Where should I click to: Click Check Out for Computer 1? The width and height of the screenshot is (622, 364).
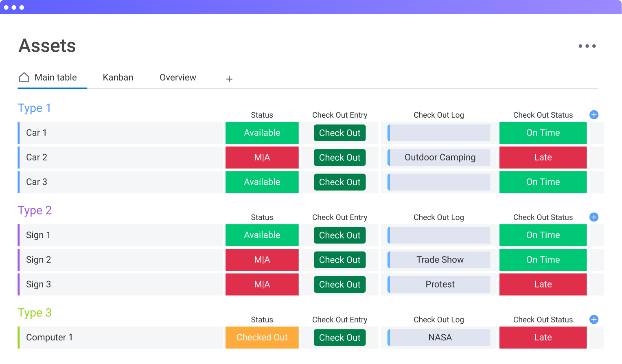[x=339, y=338]
